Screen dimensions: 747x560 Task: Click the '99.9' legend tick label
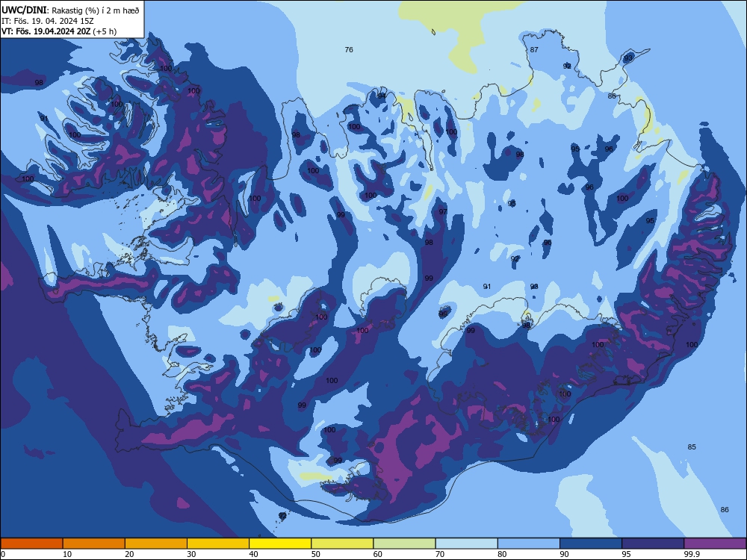[x=691, y=554]
